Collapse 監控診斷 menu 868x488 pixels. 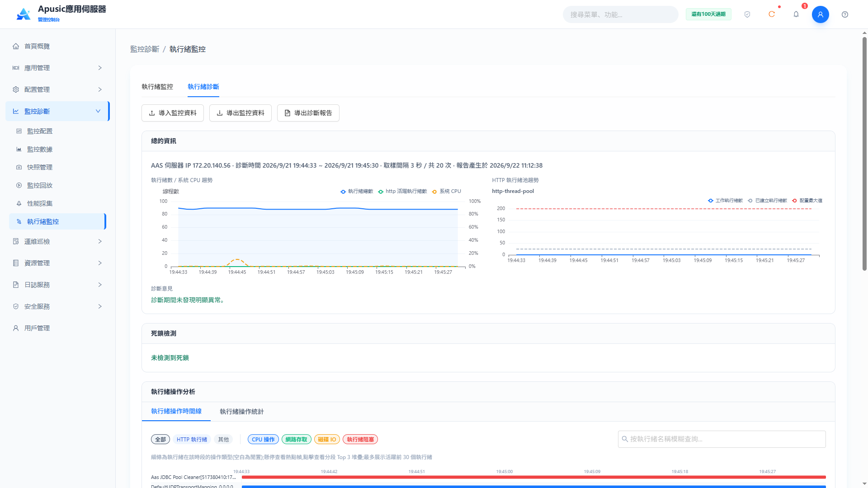click(58, 111)
